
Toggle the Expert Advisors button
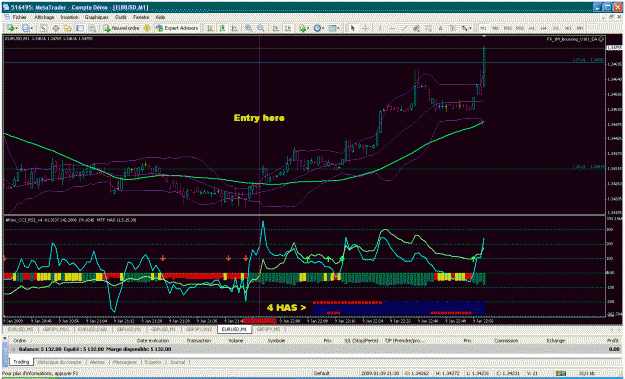click(x=177, y=28)
